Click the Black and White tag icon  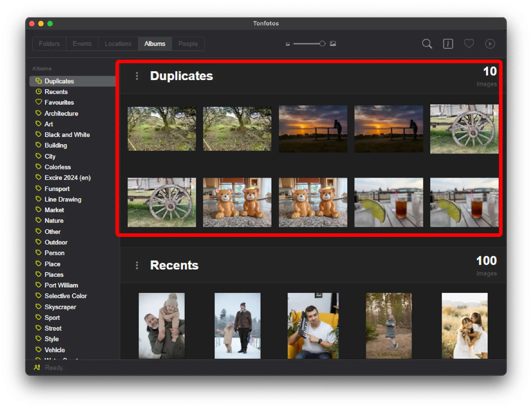[x=38, y=134]
